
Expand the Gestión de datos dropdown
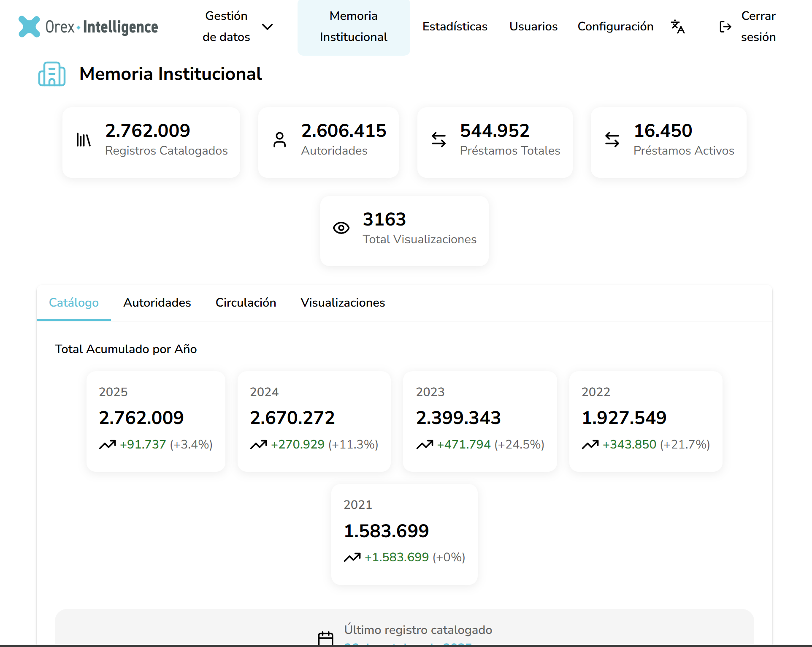click(226, 27)
